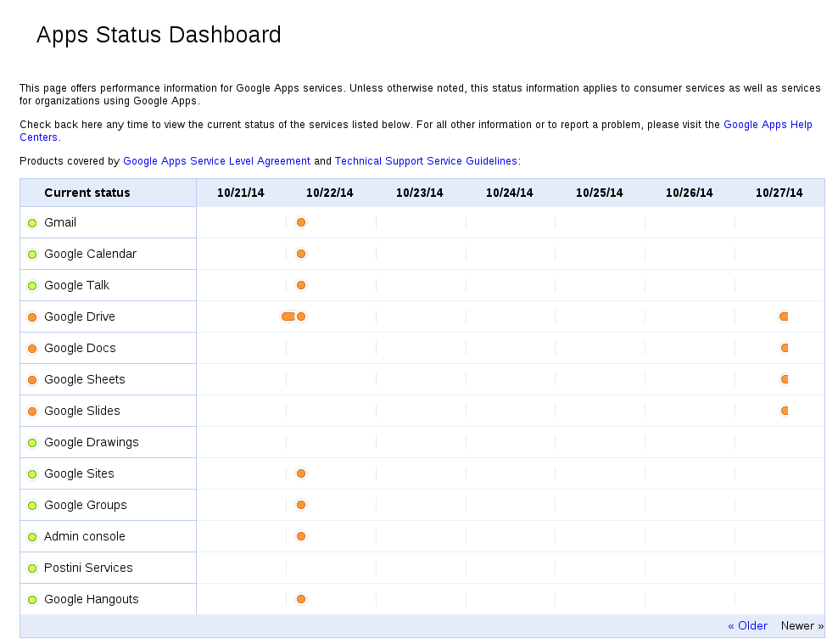Click the green status dot beside Google Groups
This screenshot has height=644, width=838.
(x=32, y=506)
